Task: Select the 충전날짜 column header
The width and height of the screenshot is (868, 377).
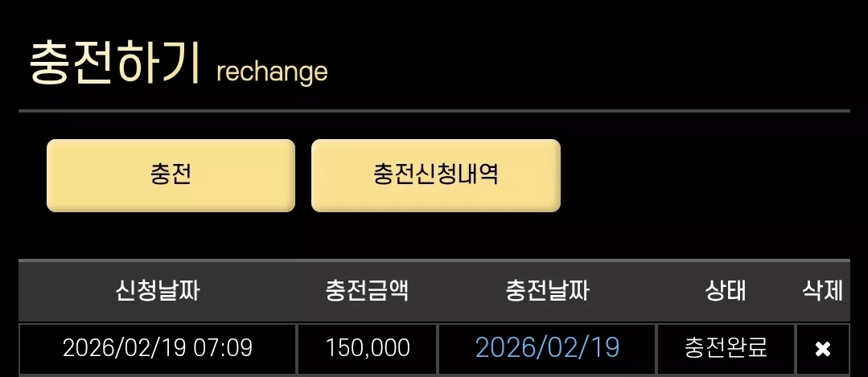Action: click(547, 291)
